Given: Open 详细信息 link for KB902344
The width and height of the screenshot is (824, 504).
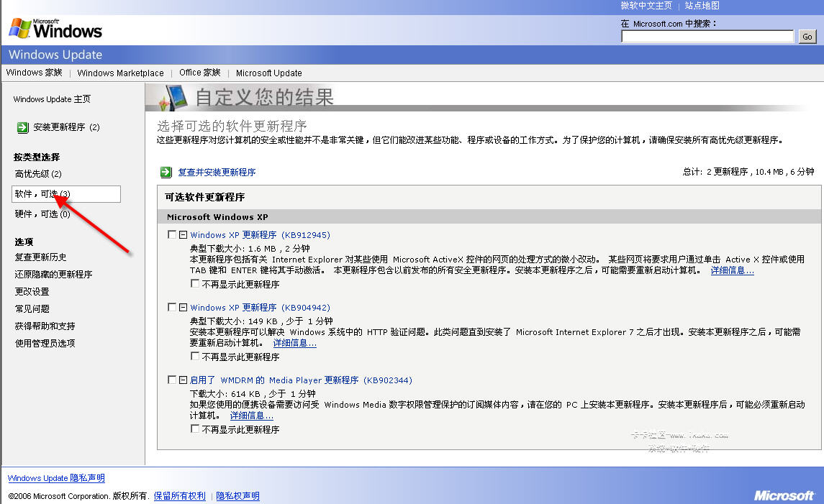Looking at the screenshot, I should 252,416.
